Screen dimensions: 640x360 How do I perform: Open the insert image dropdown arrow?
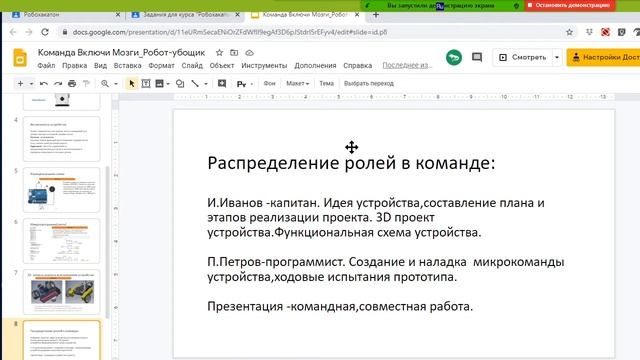[x=168, y=84]
